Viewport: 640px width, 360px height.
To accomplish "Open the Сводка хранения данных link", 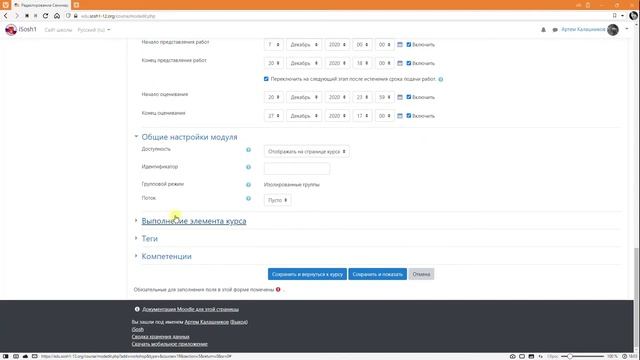I will click(160, 337).
